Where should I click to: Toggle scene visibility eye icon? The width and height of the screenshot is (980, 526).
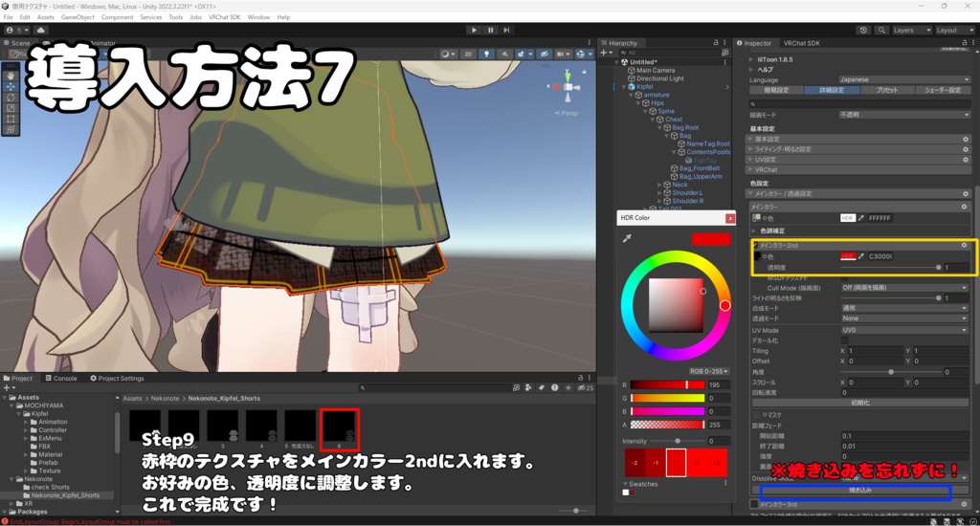[544, 54]
